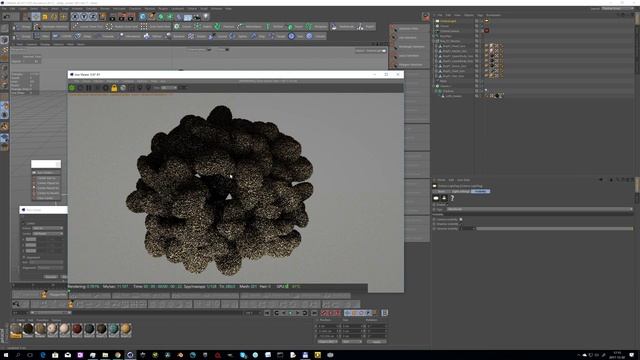Select the red material sphere
This screenshot has width=640, height=360.
click(77, 329)
